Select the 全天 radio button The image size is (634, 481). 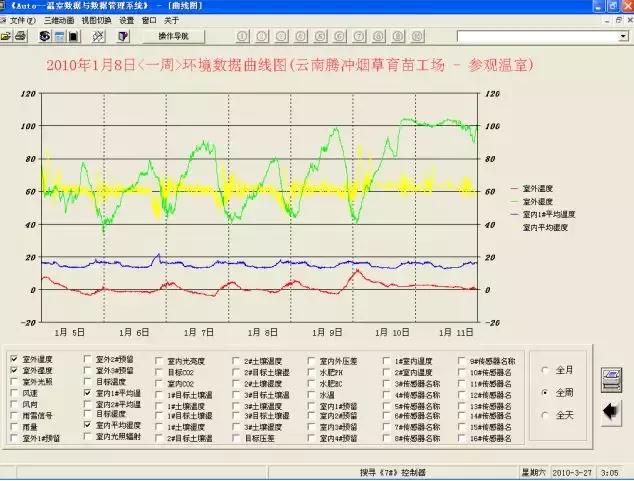(x=543, y=415)
